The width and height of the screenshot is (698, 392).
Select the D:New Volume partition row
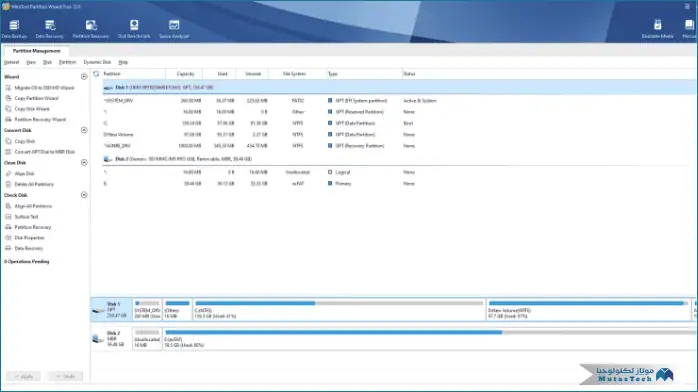(399, 134)
